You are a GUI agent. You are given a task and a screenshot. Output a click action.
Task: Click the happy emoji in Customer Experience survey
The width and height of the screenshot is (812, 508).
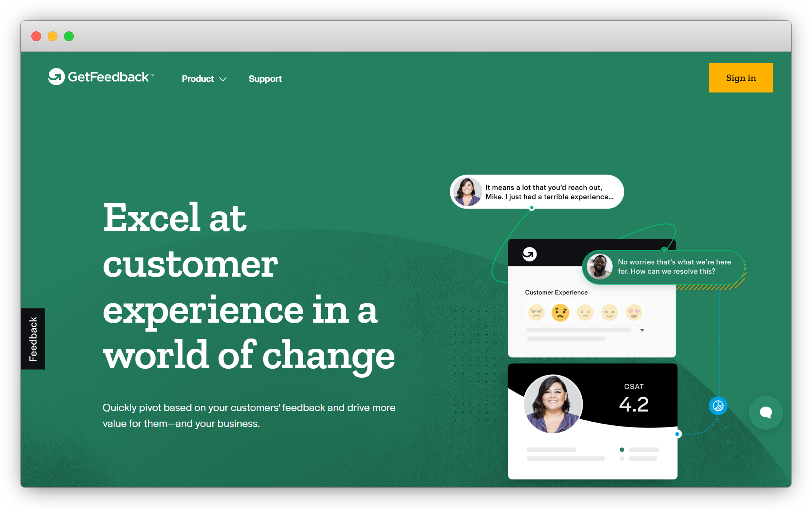click(x=608, y=314)
